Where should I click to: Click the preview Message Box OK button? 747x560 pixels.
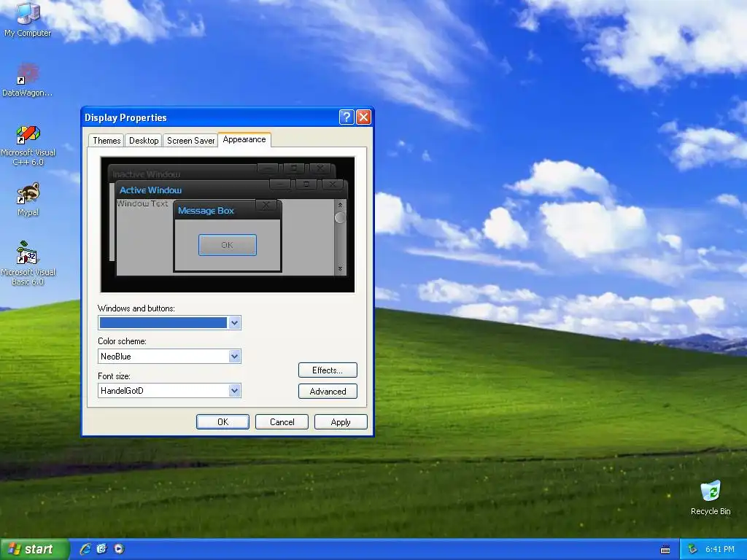(228, 245)
